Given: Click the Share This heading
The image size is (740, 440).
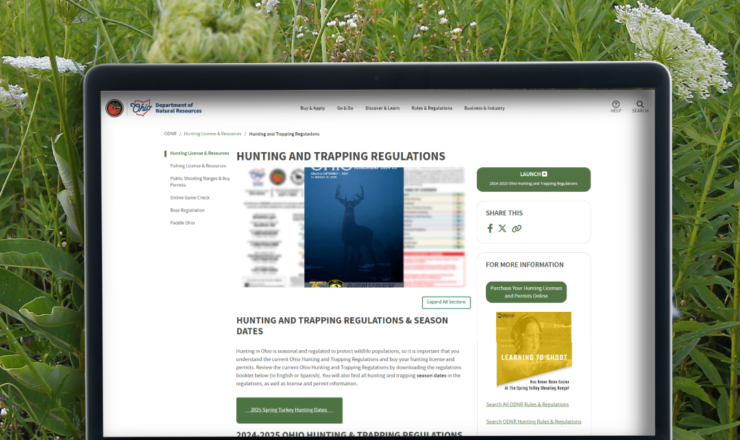Looking at the screenshot, I should coord(504,213).
